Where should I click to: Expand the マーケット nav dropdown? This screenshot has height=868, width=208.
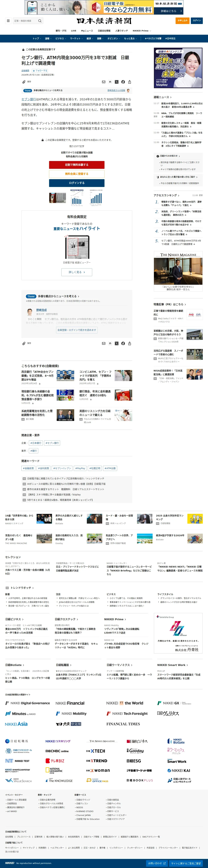[x=76, y=38]
